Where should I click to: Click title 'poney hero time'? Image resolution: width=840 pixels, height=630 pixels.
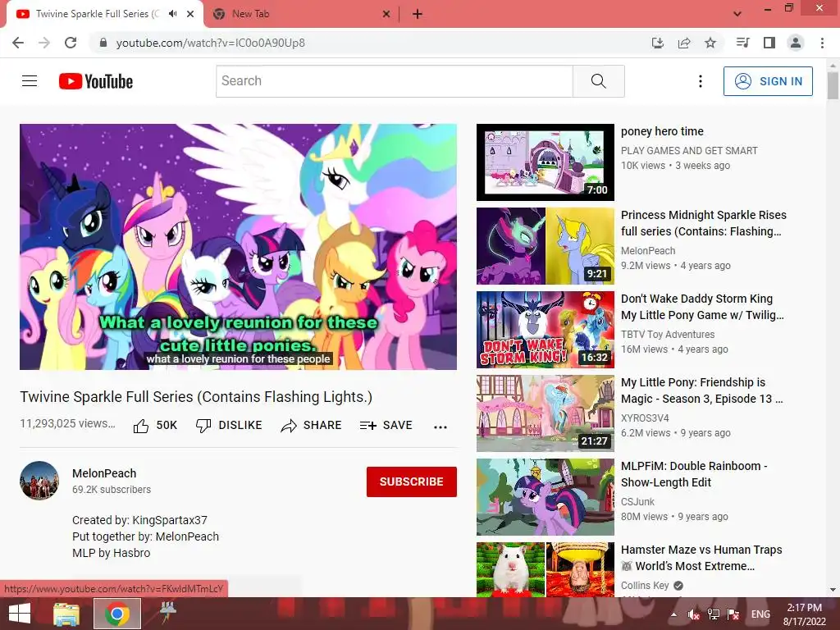click(x=662, y=131)
